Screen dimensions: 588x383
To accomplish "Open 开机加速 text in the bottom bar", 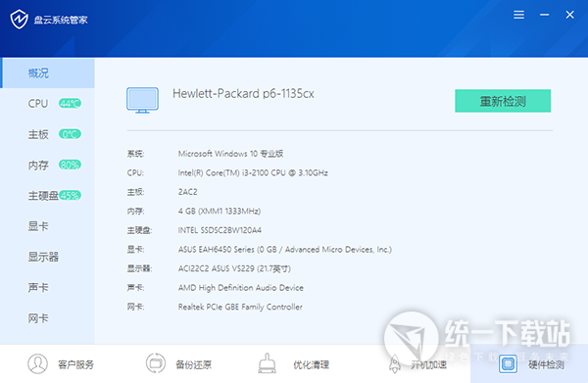I will click(x=428, y=364).
